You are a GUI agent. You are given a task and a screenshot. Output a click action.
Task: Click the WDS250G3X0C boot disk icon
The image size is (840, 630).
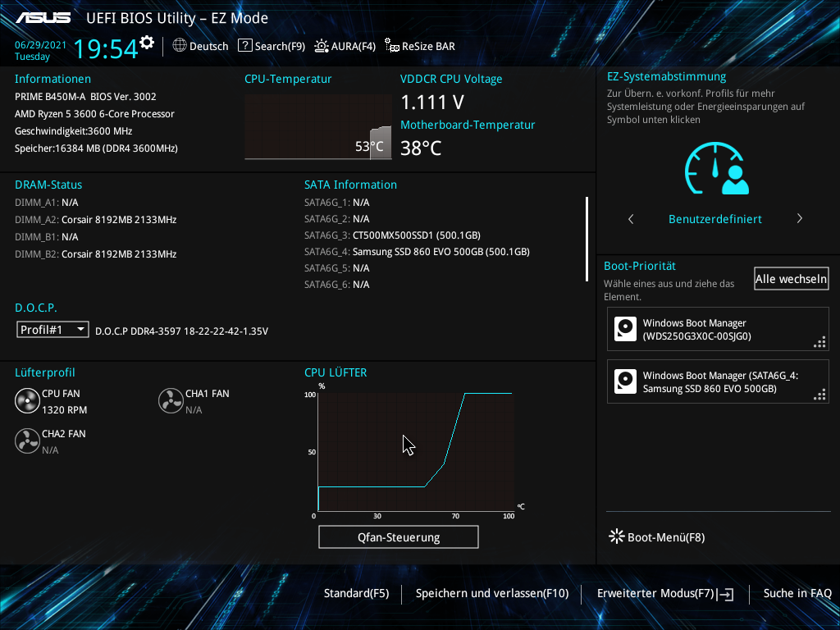[625, 329]
